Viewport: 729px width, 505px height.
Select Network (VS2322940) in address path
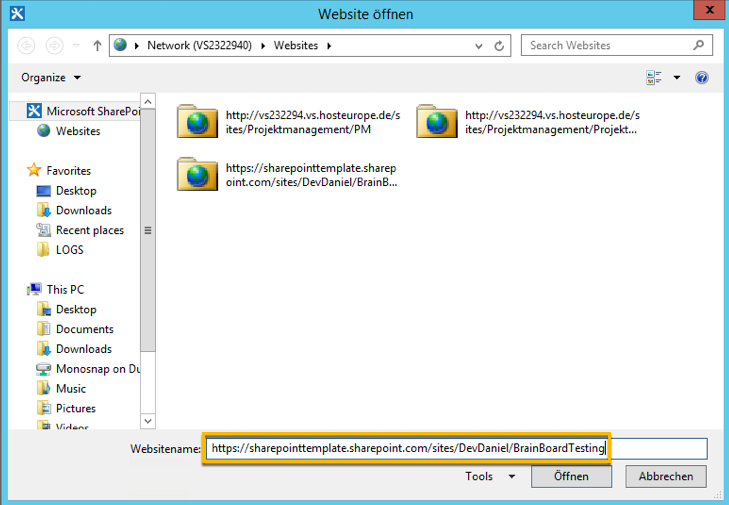tap(199, 46)
